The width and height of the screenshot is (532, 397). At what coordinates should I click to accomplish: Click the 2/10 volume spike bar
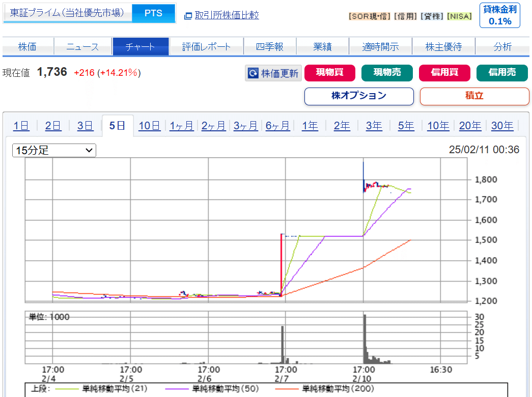coord(365,339)
